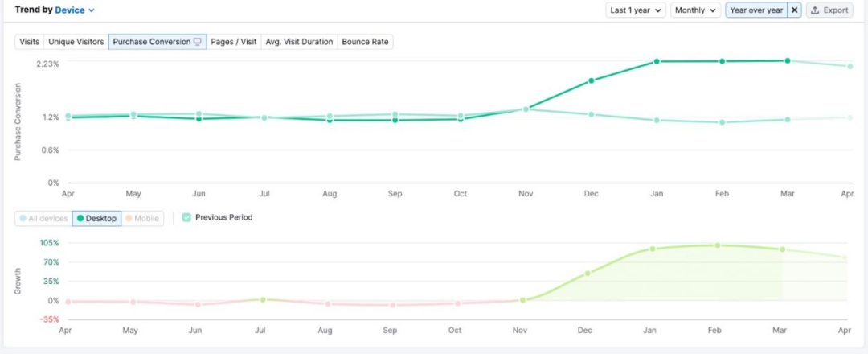Click the January peak data point on conversion line

coord(657,61)
